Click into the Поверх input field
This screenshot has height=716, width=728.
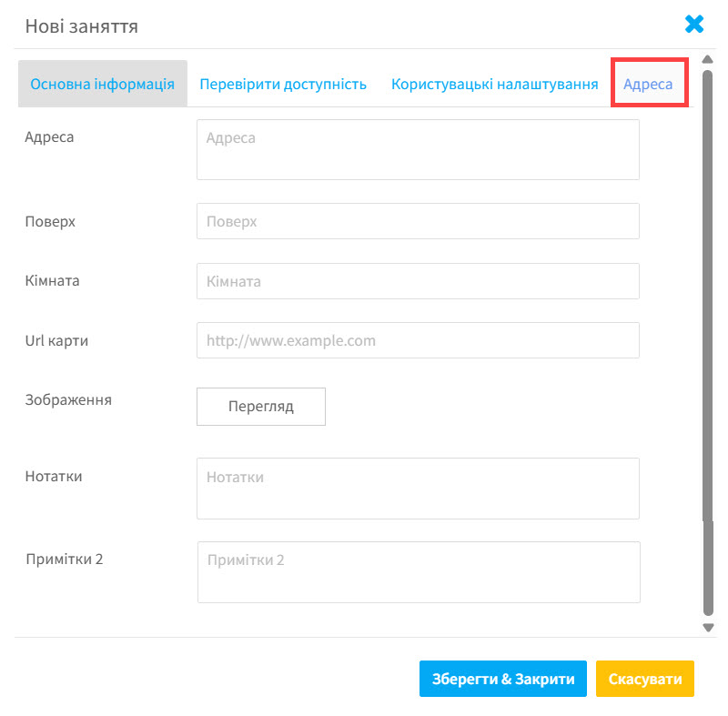point(418,221)
